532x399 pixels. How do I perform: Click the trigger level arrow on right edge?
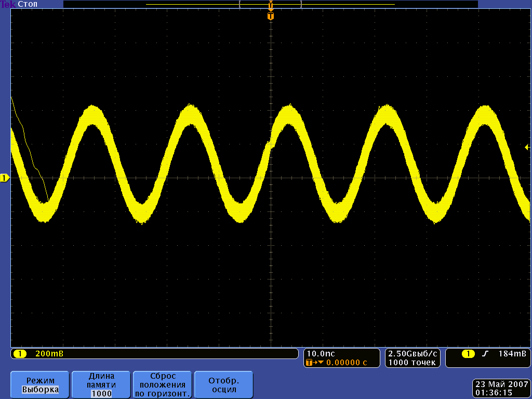[527, 148]
